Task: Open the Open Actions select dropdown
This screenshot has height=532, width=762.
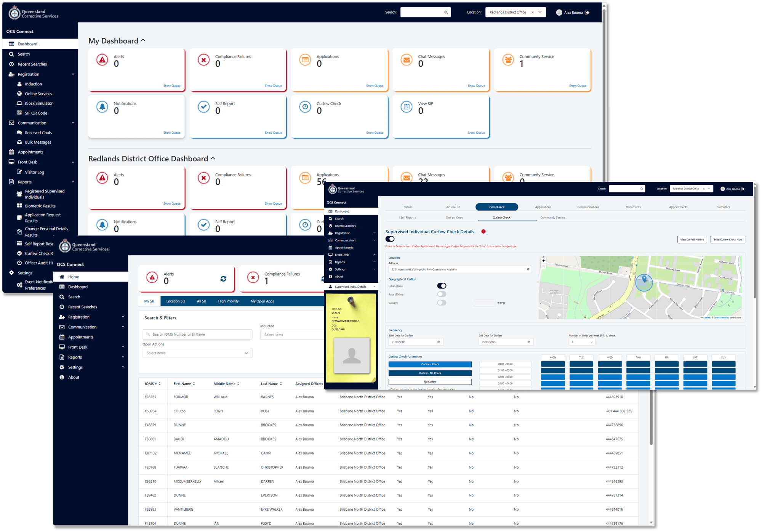Action: [x=197, y=353]
